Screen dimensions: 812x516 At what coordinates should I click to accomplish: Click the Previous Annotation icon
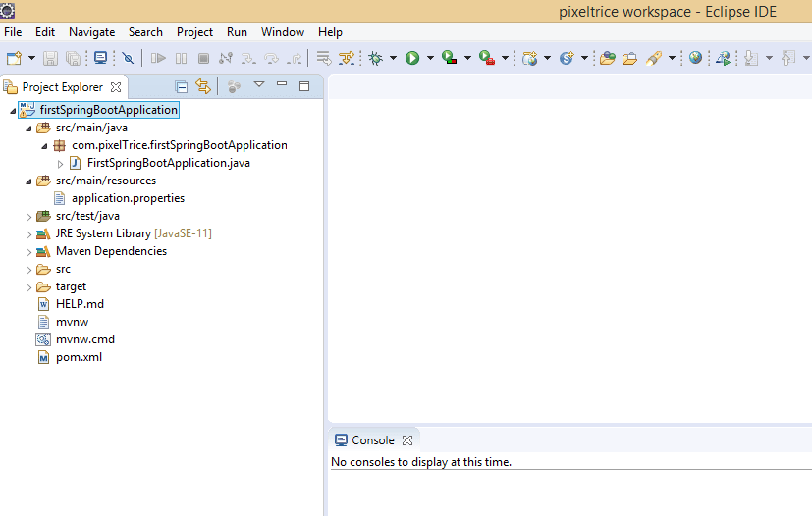[x=788, y=58]
